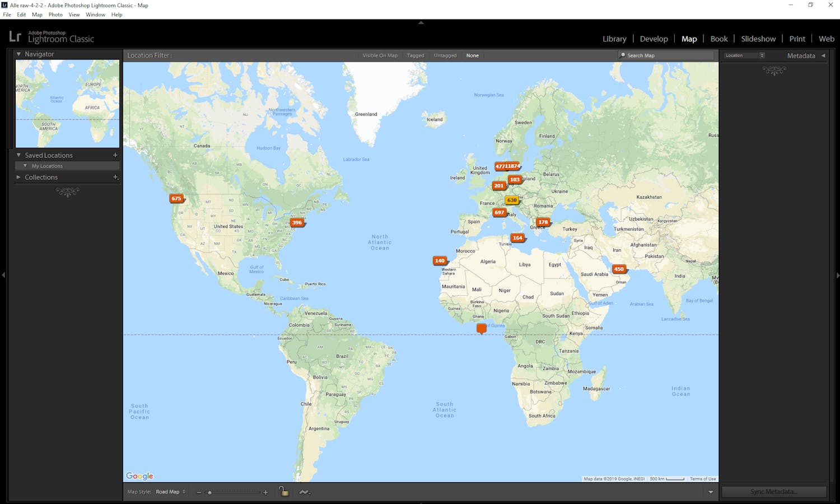Click the Collections plus icon
This screenshot has height=504, width=840.
(115, 177)
